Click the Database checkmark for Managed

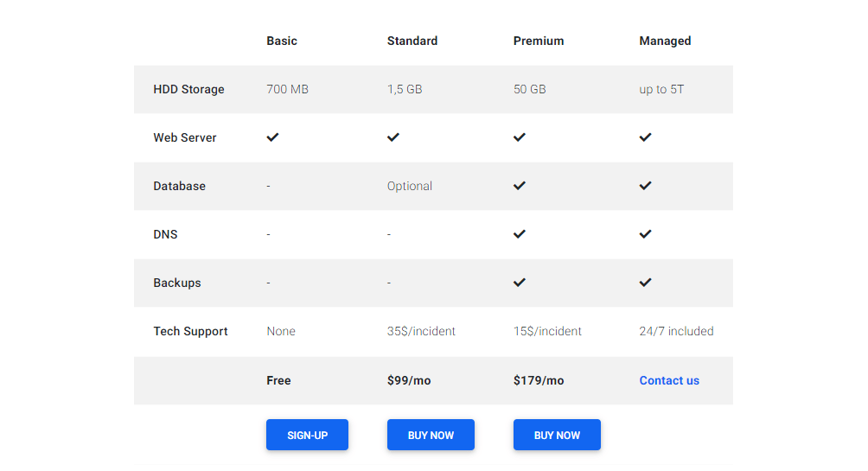[x=646, y=186]
